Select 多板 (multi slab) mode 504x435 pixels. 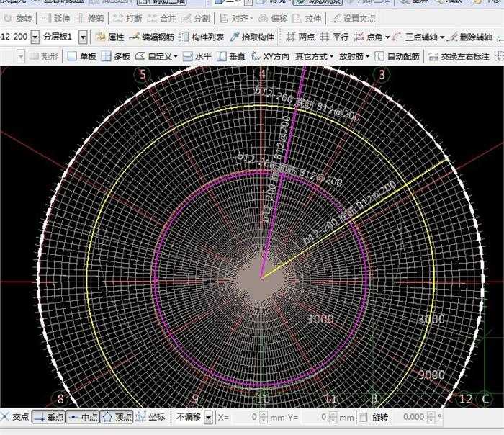(115, 57)
